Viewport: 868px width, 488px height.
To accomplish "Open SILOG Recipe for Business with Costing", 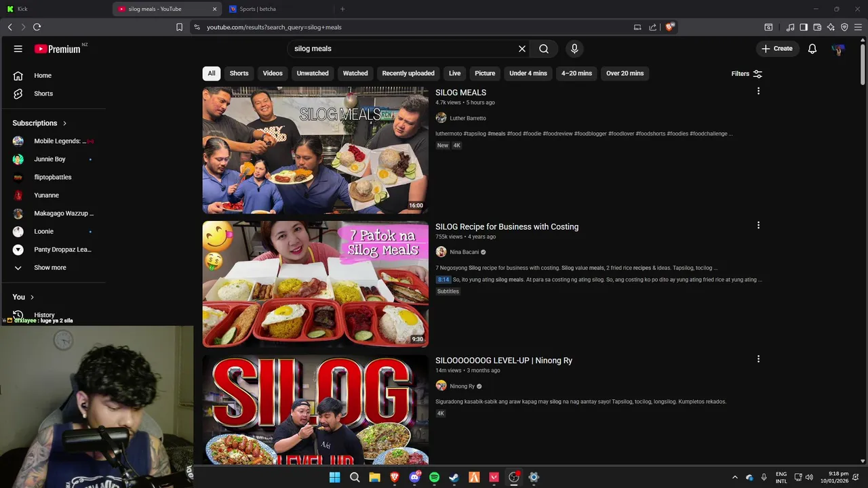I will tap(507, 227).
